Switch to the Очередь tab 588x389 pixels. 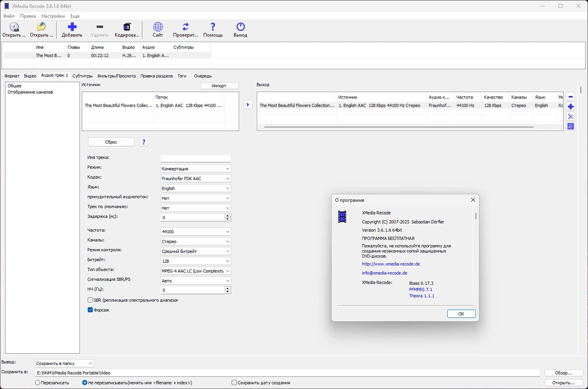pyautogui.click(x=203, y=76)
